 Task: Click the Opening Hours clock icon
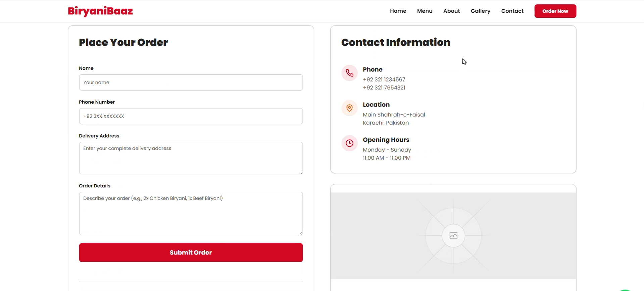tap(349, 143)
